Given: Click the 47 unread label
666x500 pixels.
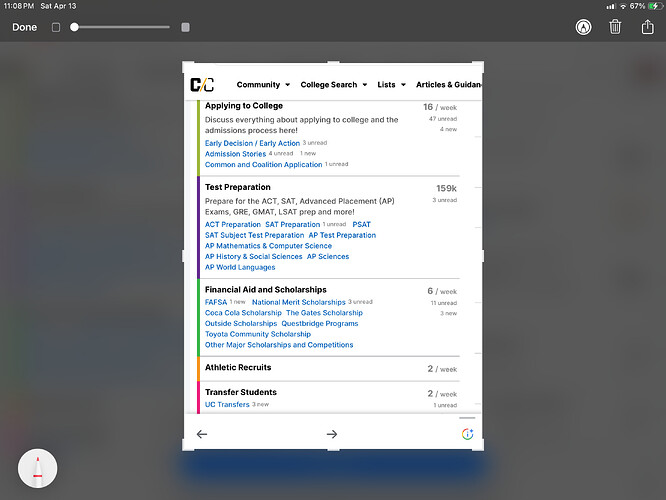Looking at the screenshot, I should pyautogui.click(x=443, y=119).
